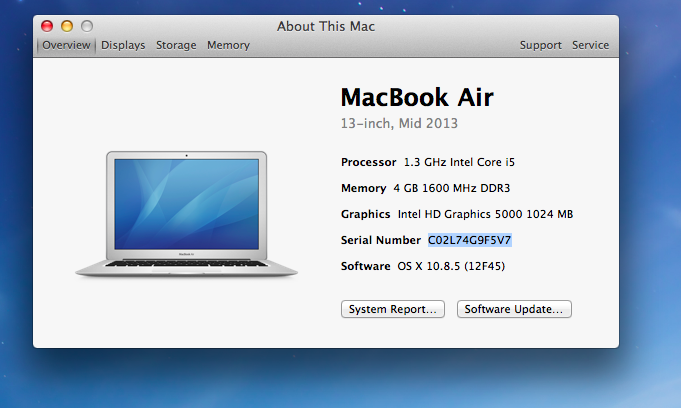Go to the Memory tab
This screenshot has width=681, height=408.
pos(228,45)
